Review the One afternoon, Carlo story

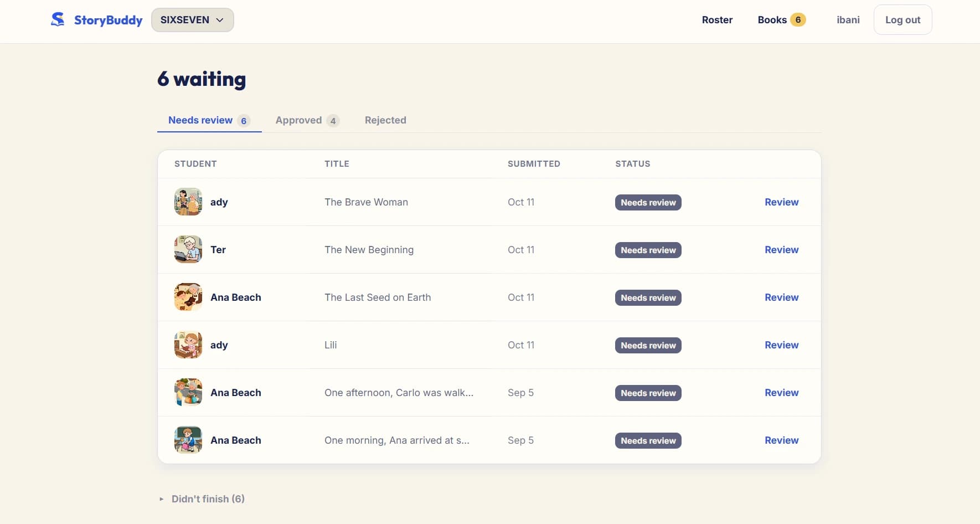[x=781, y=393]
